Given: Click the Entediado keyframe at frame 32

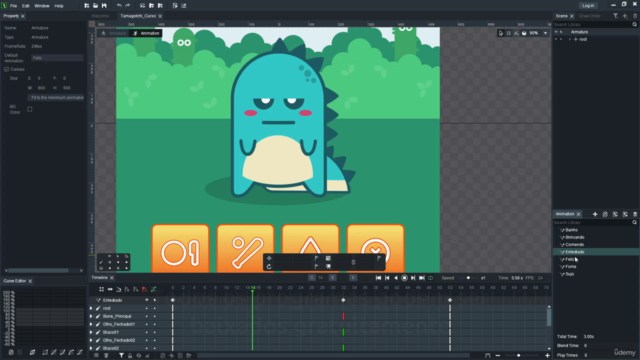Looking at the screenshot, I should click(x=343, y=300).
